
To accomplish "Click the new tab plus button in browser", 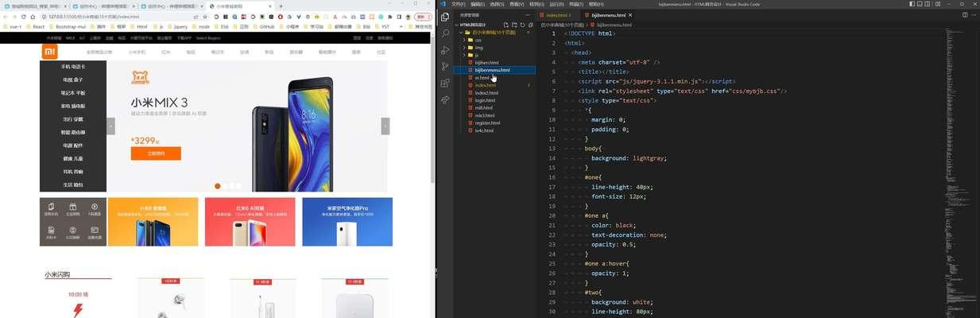I will coord(281,6).
